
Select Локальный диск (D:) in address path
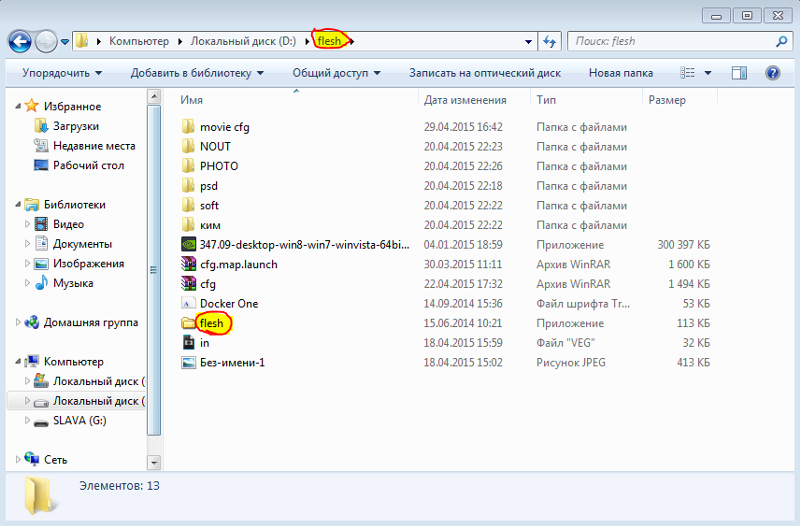click(243, 41)
